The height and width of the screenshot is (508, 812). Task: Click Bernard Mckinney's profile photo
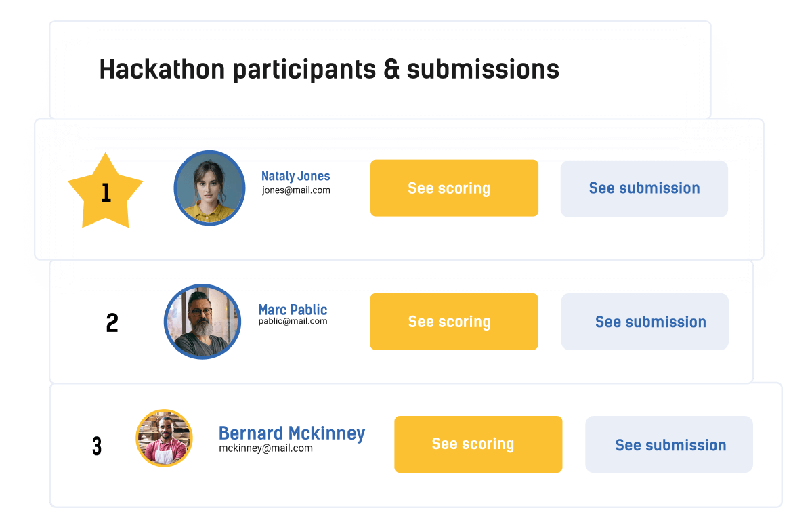(164, 438)
